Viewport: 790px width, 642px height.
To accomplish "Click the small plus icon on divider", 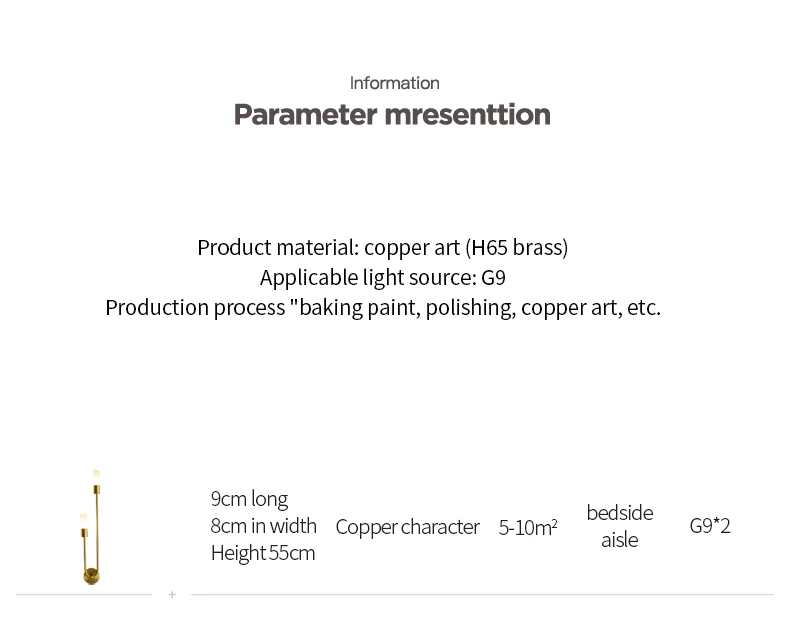I will tap(172, 595).
